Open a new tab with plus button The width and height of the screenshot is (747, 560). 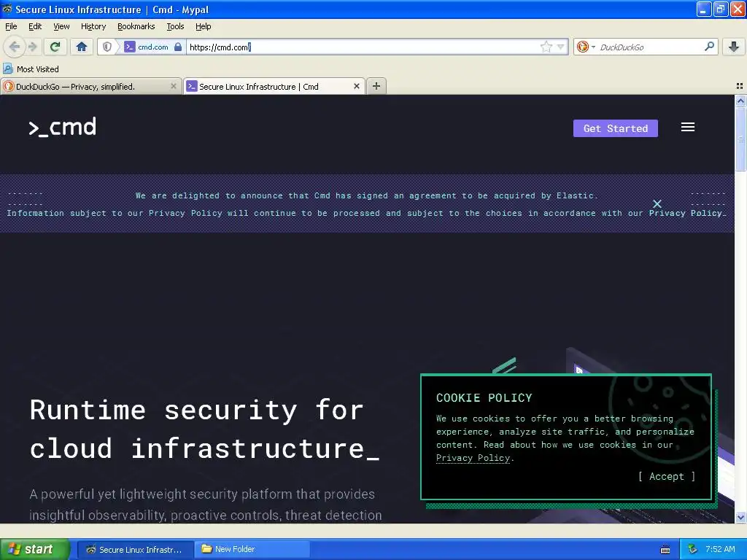point(376,86)
